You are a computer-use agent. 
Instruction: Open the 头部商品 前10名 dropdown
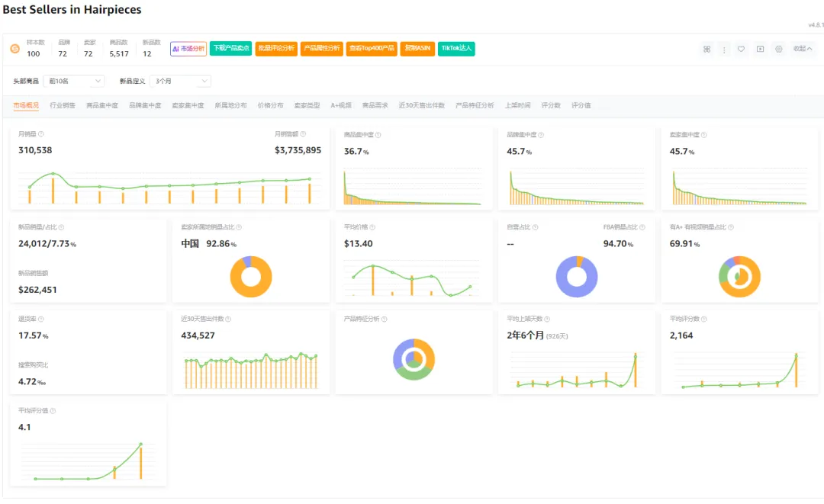pos(74,81)
